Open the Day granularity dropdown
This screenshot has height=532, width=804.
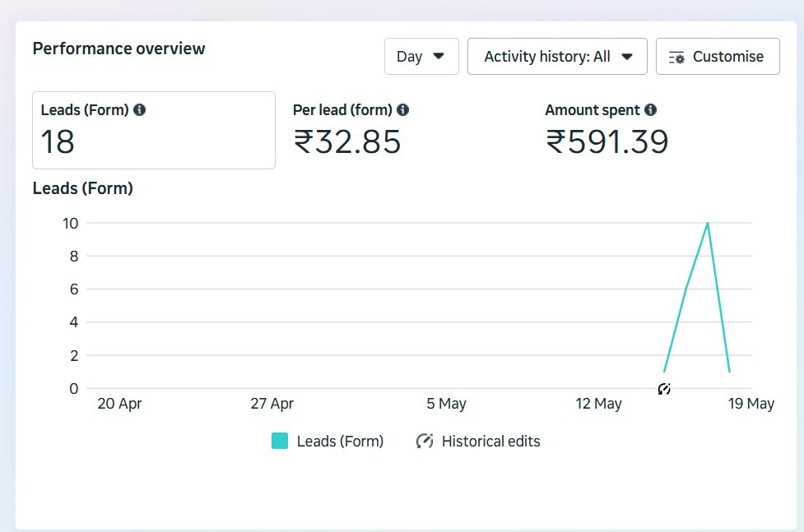(421, 57)
